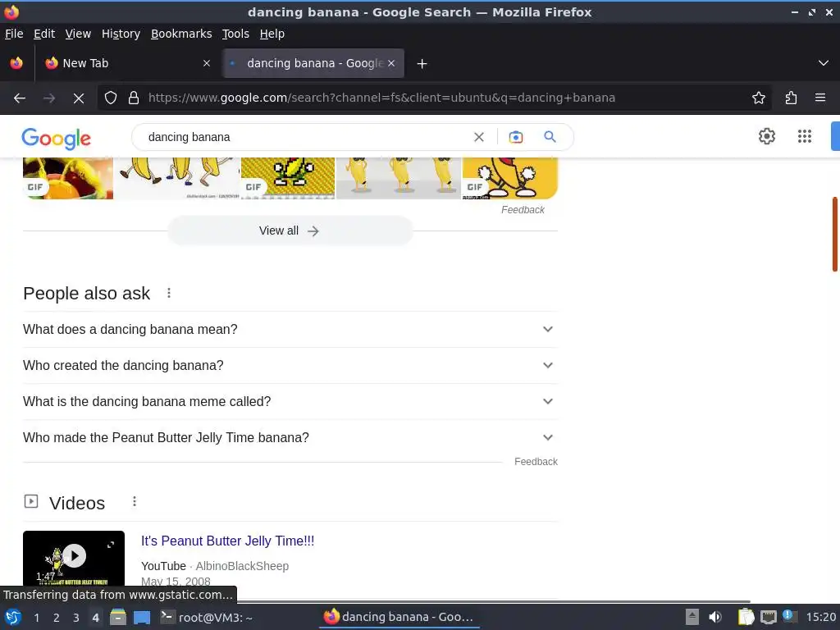The image size is (840, 630).
Task: Click the show desktop taskbar icon
Action: [x=142, y=617]
